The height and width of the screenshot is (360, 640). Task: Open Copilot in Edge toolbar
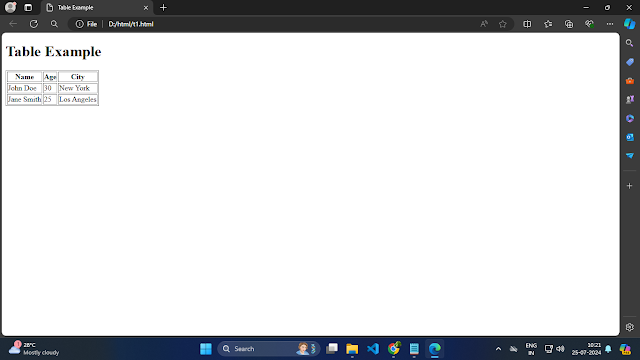[x=629, y=24]
